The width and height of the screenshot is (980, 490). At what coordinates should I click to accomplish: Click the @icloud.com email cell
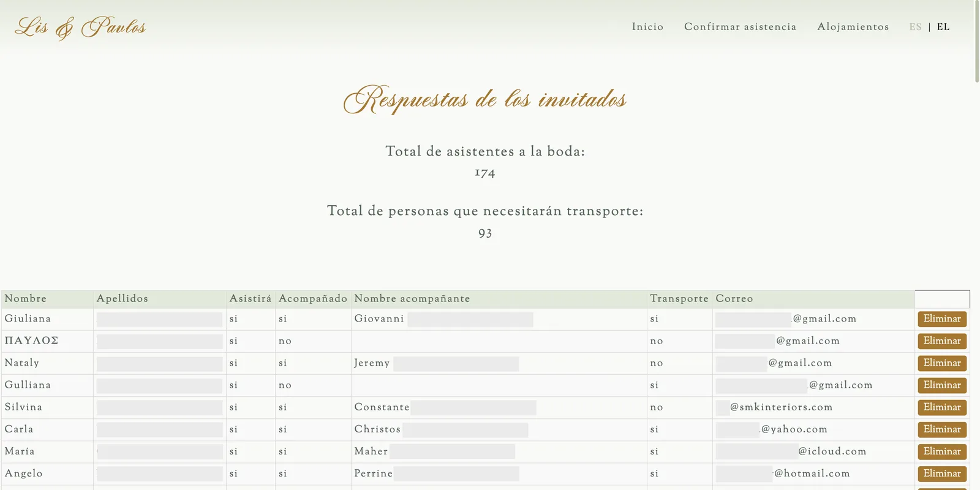pyautogui.click(x=814, y=451)
